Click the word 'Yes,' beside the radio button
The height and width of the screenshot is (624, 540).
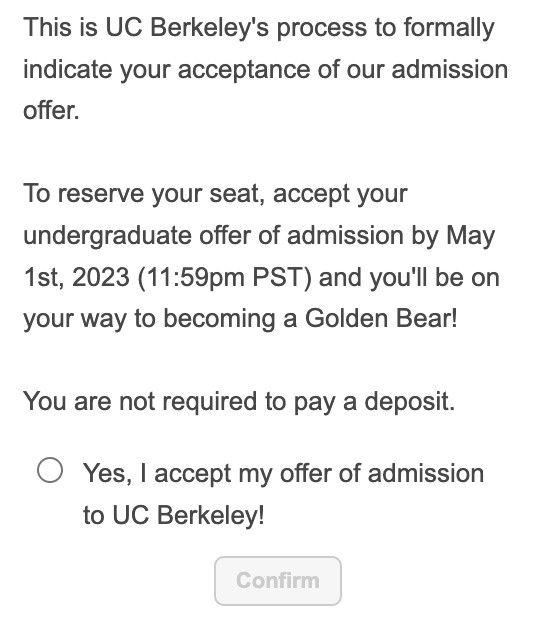click(x=107, y=474)
